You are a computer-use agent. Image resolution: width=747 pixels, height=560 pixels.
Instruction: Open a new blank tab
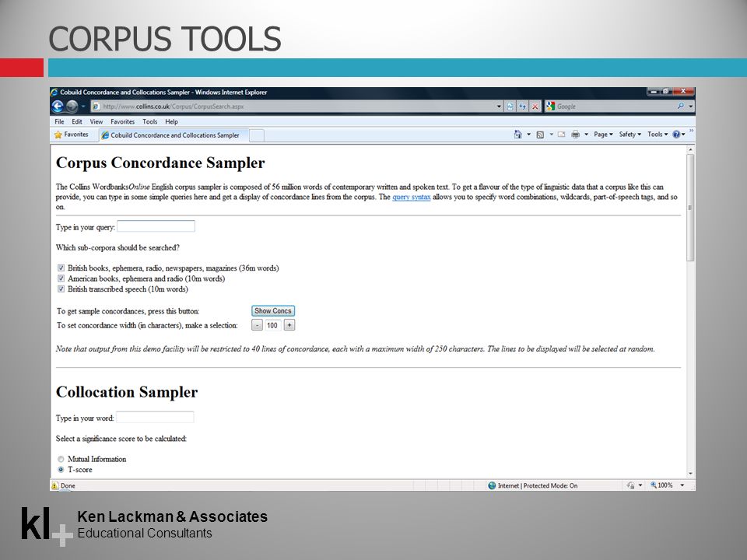pyautogui.click(x=256, y=135)
